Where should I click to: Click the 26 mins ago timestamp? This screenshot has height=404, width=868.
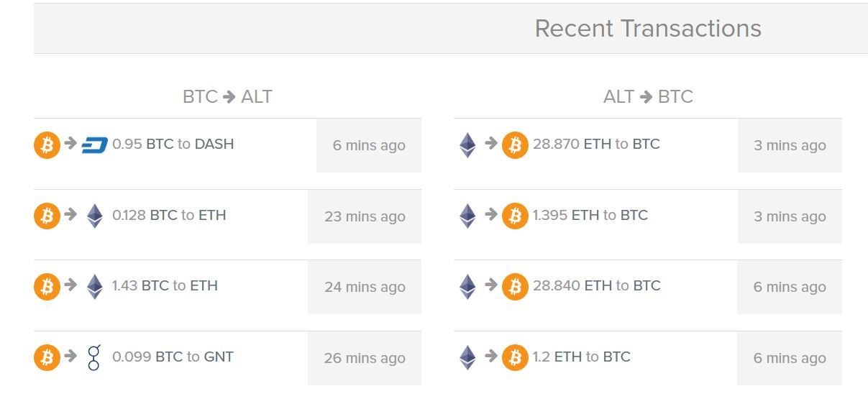[365, 358]
